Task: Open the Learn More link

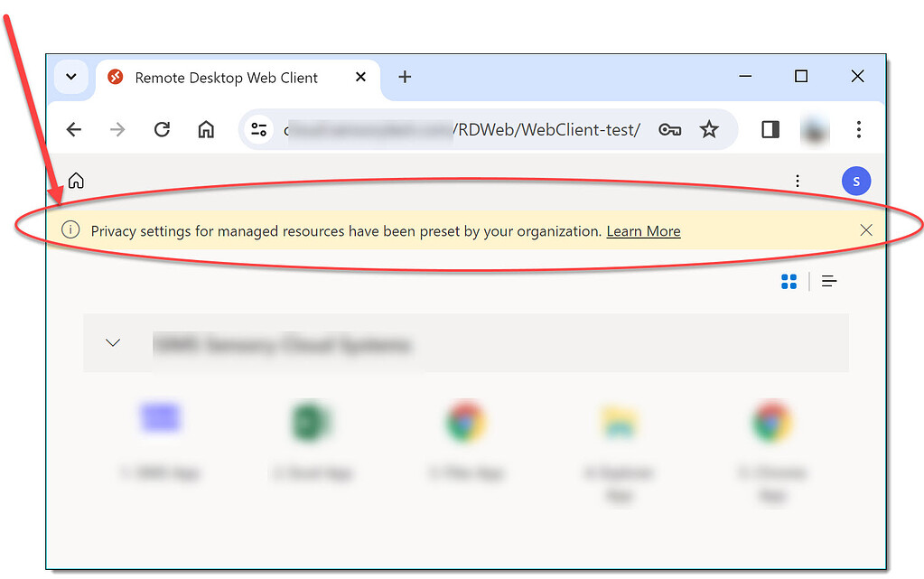Action: click(643, 230)
